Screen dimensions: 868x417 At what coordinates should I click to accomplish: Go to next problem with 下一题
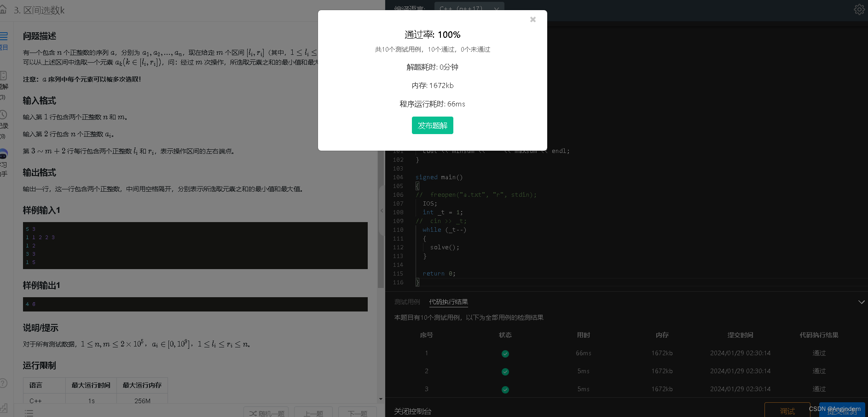tap(358, 412)
